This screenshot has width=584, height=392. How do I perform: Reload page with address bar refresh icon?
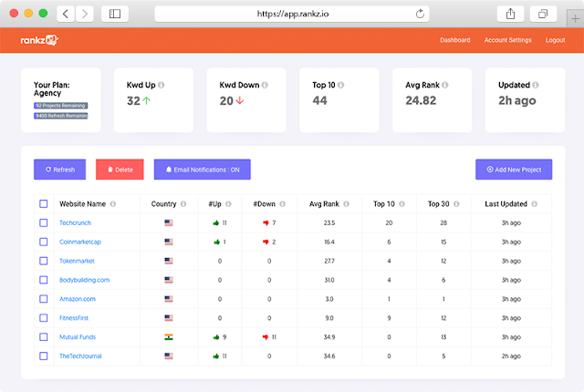coord(420,15)
